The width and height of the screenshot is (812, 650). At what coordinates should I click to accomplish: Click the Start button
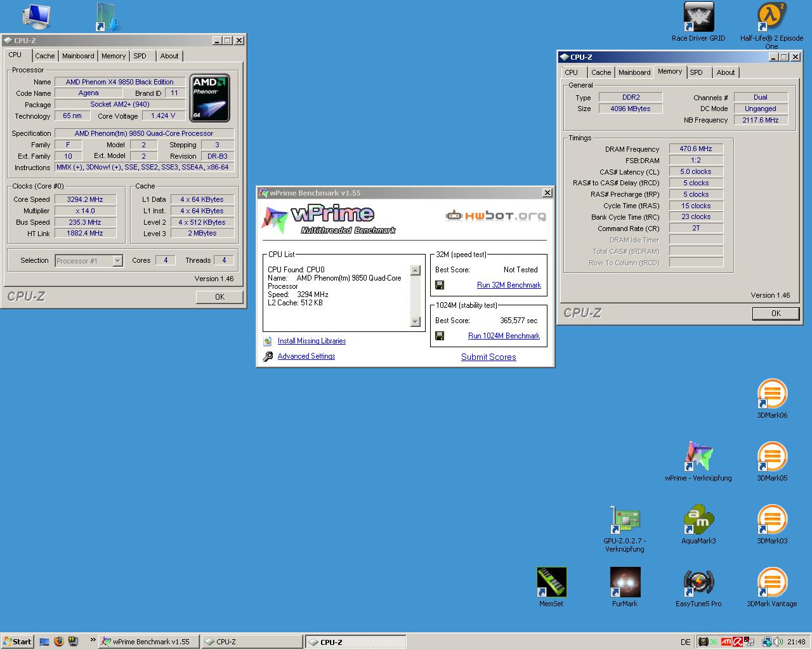pyautogui.click(x=17, y=642)
